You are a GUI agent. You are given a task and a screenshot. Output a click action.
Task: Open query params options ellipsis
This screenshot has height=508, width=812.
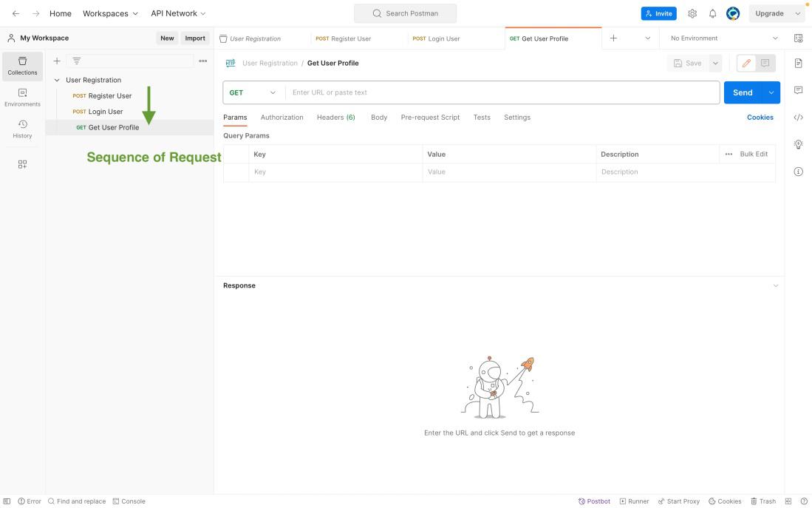coord(729,154)
